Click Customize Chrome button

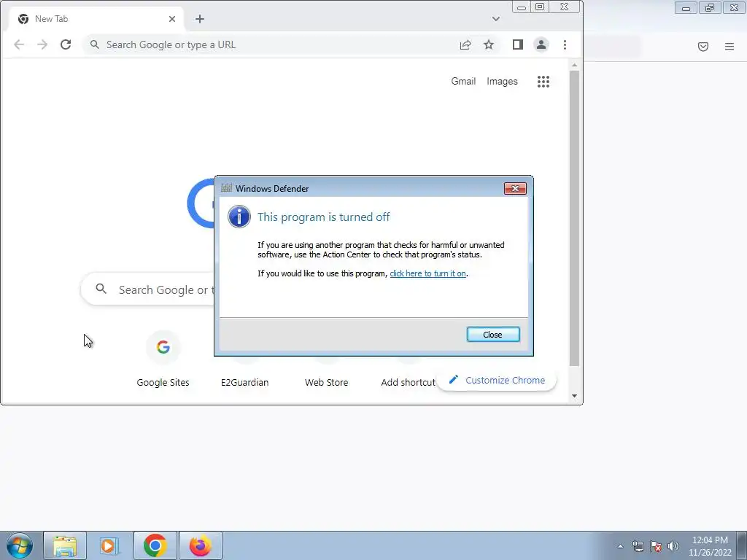[x=496, y=381]
